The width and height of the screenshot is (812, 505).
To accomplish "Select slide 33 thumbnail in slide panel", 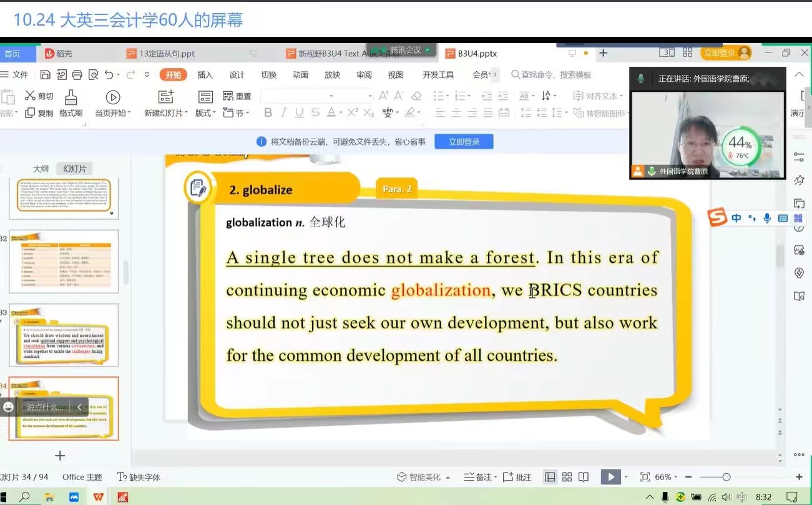I will (x=64, y=335).
